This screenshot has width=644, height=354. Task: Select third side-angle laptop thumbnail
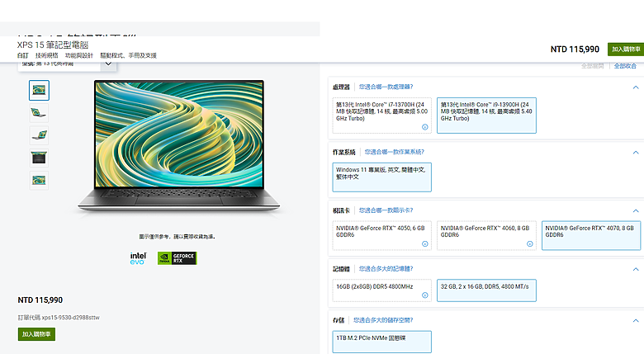[39, 135]
